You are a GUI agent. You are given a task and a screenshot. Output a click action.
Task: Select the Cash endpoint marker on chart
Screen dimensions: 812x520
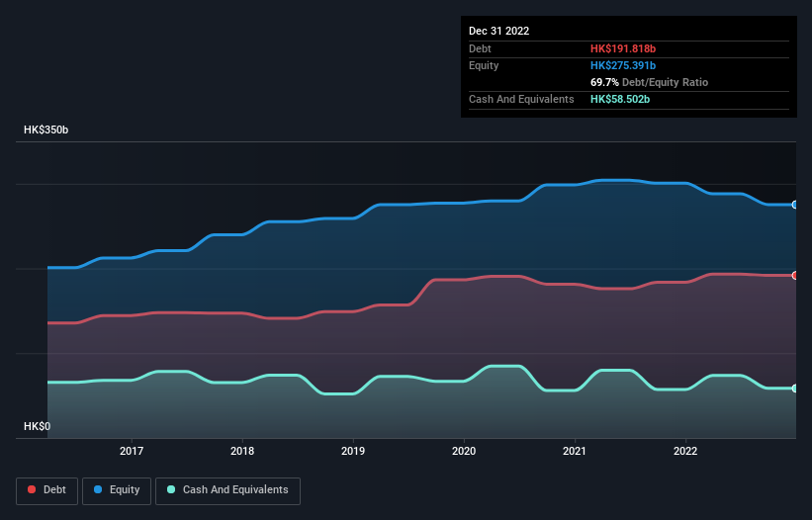795,389
